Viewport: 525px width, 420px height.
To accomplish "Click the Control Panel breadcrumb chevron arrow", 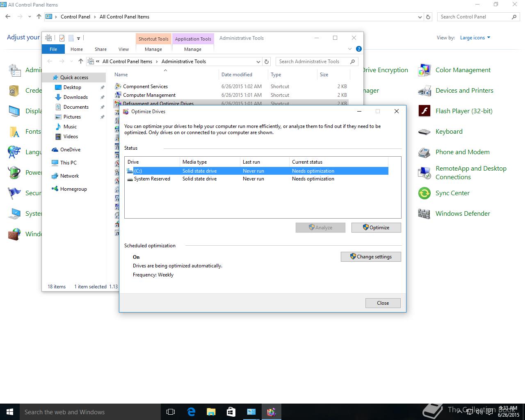I will (95, 17).
